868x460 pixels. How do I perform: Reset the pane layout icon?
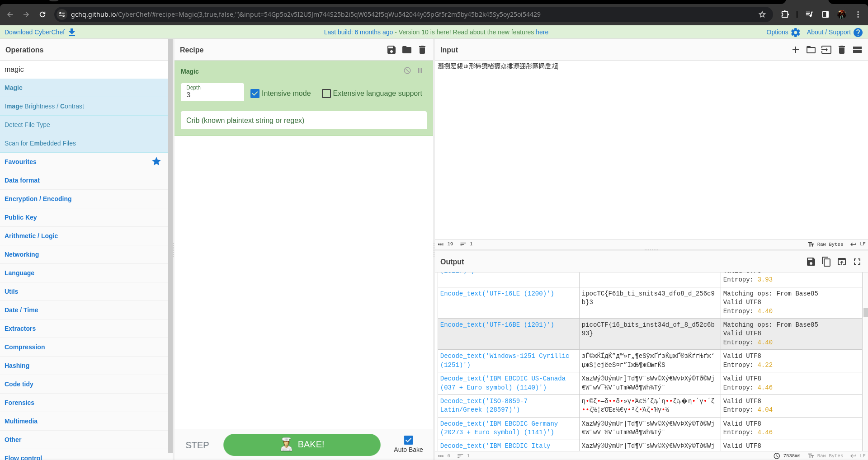857,50
